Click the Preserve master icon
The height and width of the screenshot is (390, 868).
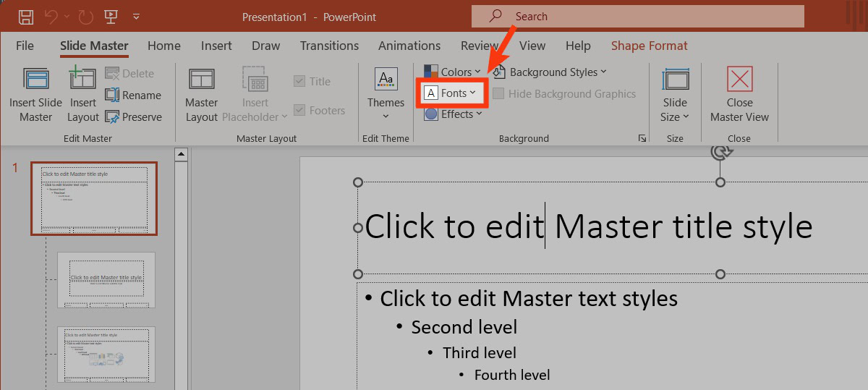[112, 117]
